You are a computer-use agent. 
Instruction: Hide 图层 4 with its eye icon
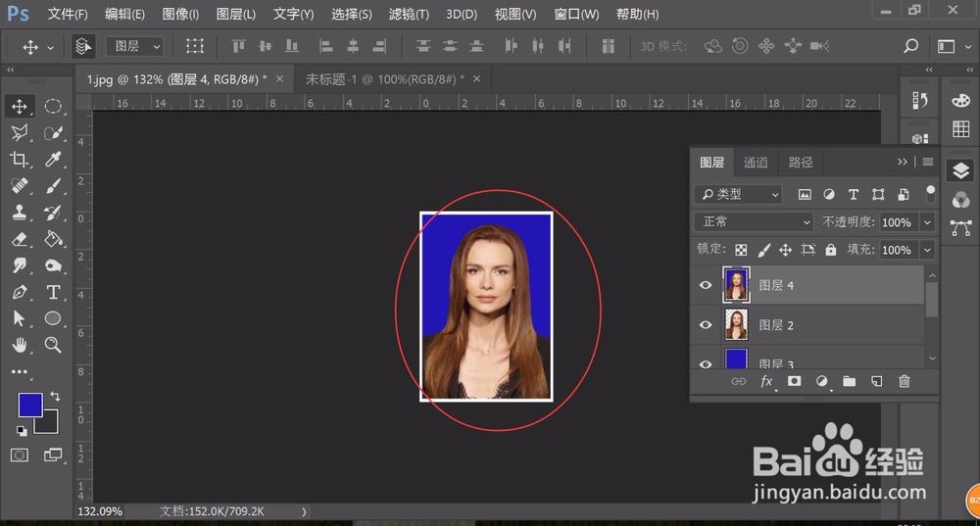705,285
